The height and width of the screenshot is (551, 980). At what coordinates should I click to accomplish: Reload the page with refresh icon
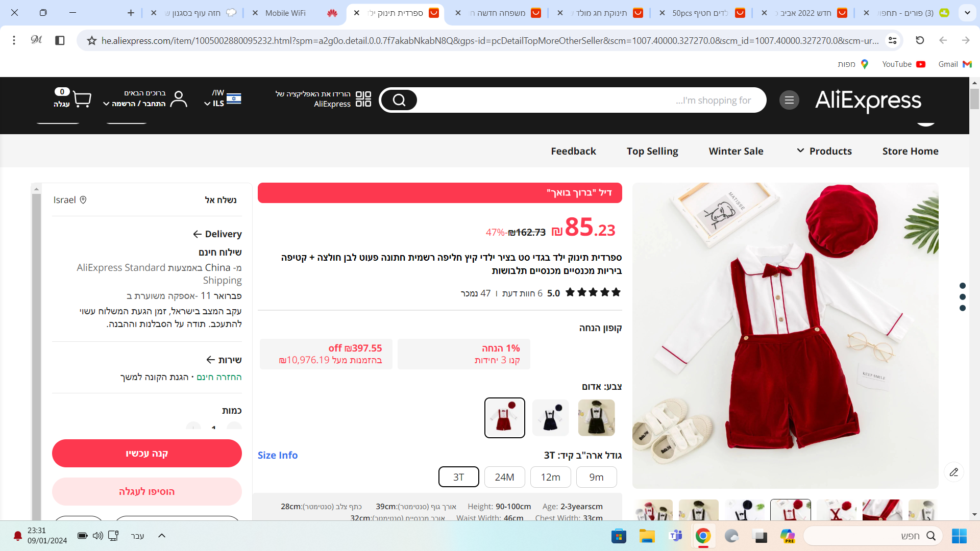coord(920,40)
